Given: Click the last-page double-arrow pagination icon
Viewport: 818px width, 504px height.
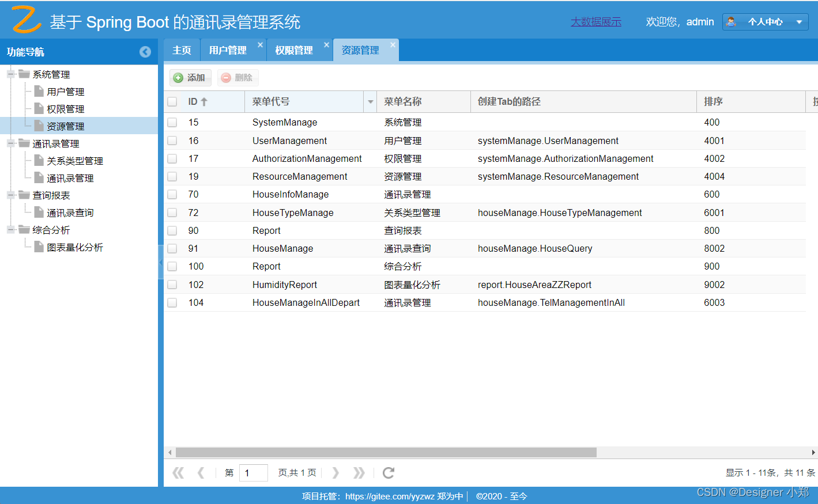Looking at the screenshot, I should (x=359, y=472).
